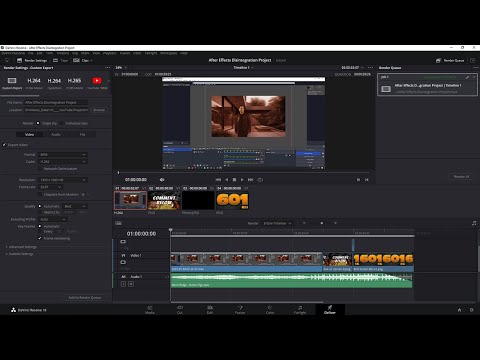Open the Color page
The height and width of the screenshot is (360, 480).
[270, 310]
